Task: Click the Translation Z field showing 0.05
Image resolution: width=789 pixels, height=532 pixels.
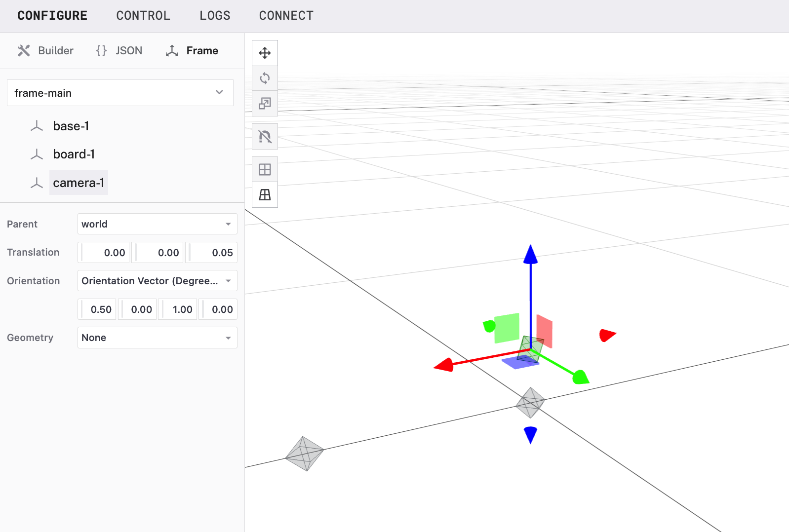Action: 212,253
